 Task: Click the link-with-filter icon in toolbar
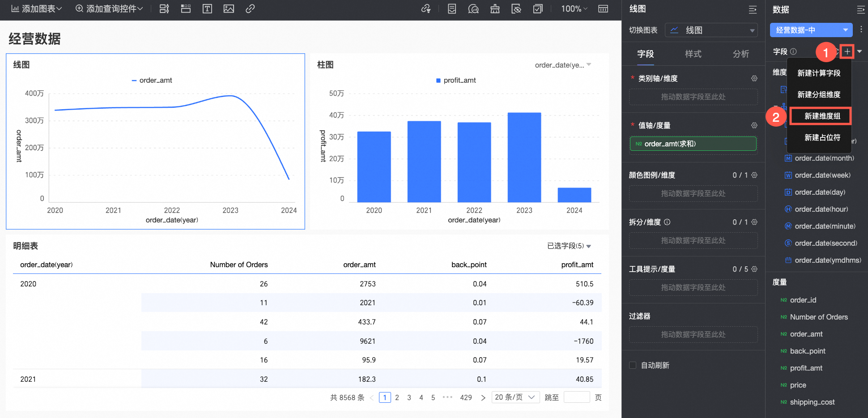point(426,9)
